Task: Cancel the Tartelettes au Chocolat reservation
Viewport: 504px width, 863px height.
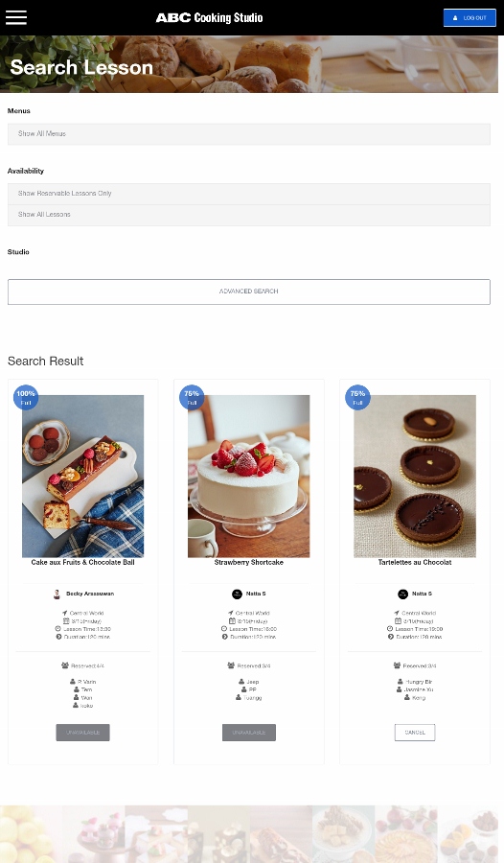Action: click(x=415, y=733)
